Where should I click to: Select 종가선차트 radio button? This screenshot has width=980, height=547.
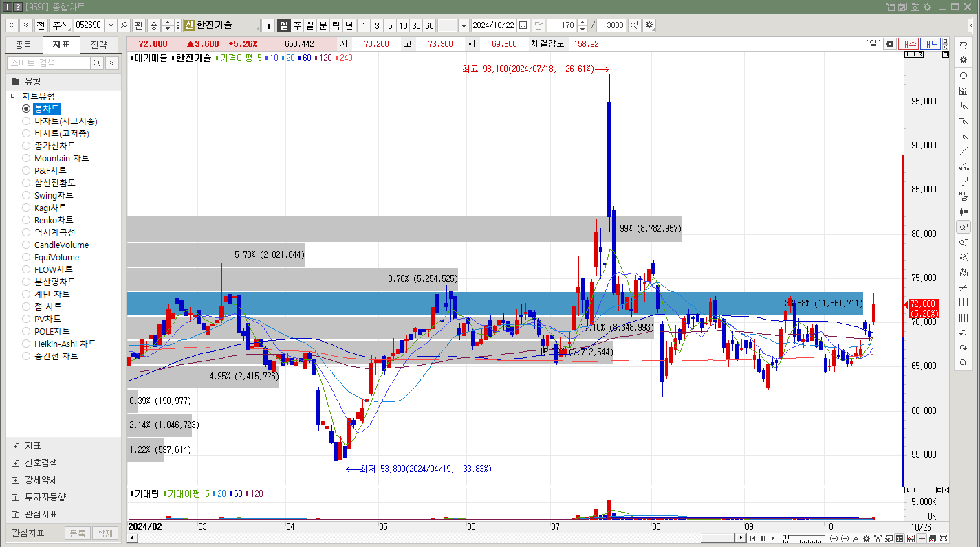point(26,146)
